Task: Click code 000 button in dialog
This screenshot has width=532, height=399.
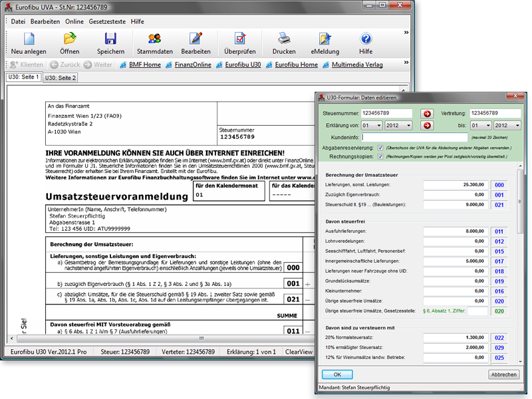Action: 499,185
